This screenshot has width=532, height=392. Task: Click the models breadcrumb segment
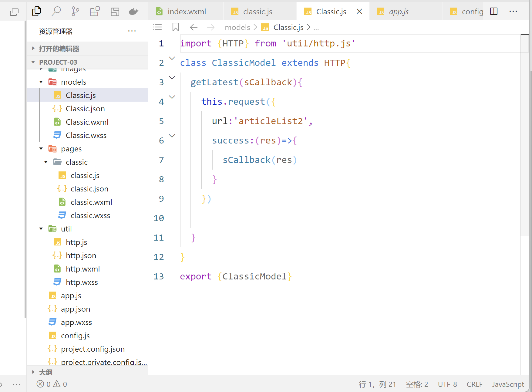pyautogui.click(x=237, y=28)
